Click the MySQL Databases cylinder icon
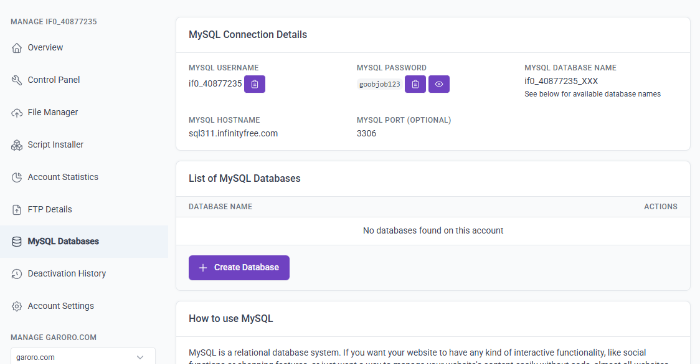Screen dimensions: 700x364 pyautogui.click(x=17, y=242)
